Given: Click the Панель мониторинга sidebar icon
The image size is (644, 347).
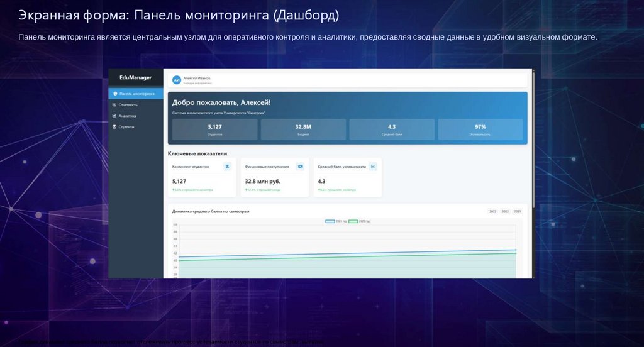Looking at the screenshot, I should [x=115, y=94].
